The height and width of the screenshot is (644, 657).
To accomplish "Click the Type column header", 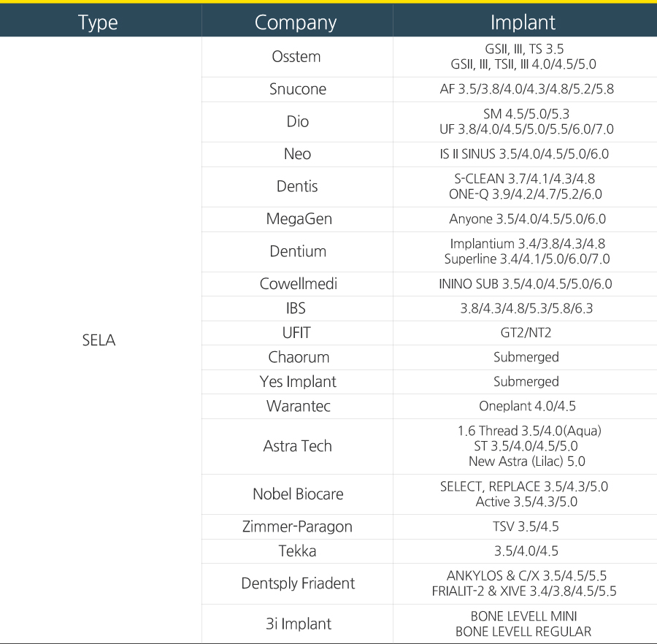I will click(x=99, y=22).
